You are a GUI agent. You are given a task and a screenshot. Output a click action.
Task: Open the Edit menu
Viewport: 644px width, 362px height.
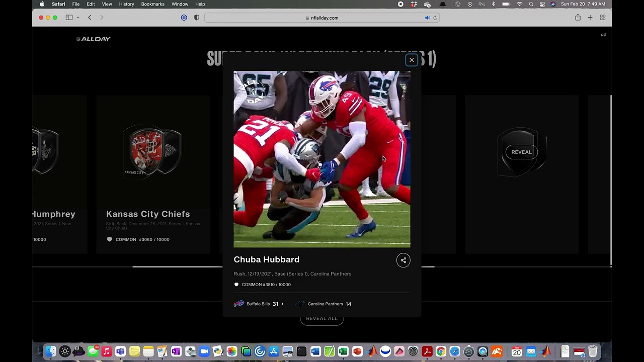pyautogui.click(x=91, y=4)
